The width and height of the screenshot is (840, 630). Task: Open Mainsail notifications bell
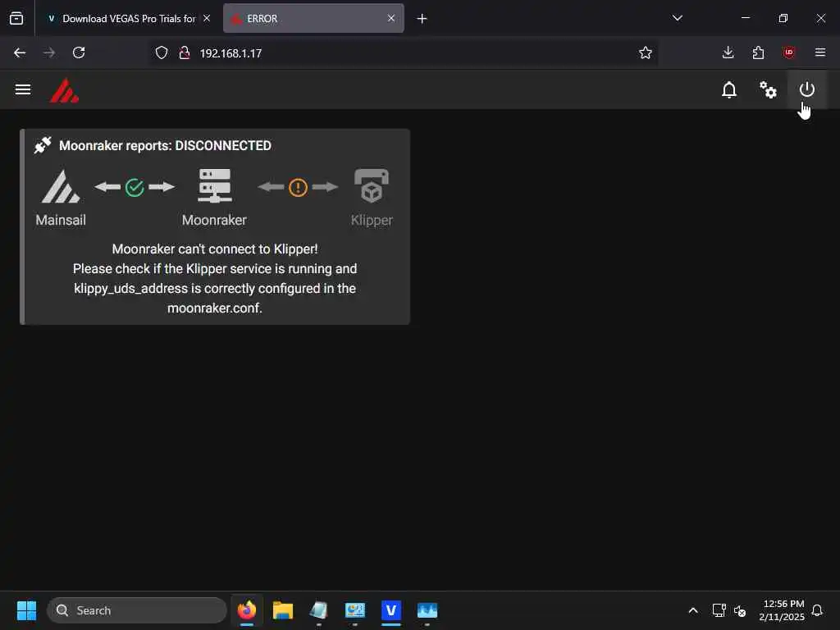tap(729, 89)
